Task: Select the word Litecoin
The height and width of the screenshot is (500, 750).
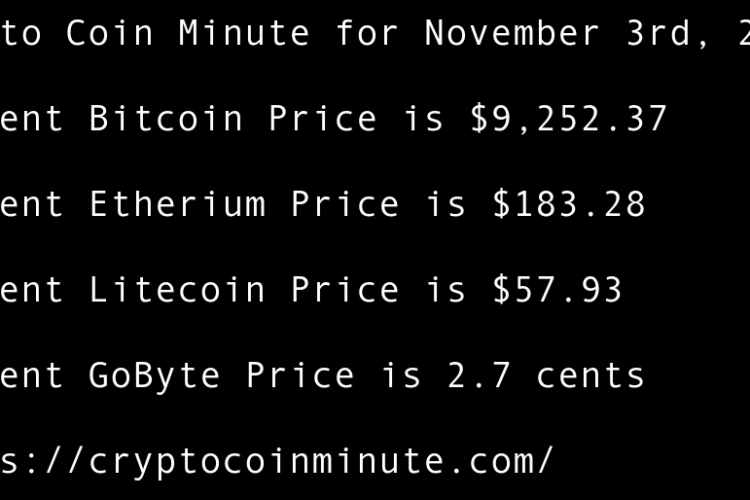Action: 177,290
